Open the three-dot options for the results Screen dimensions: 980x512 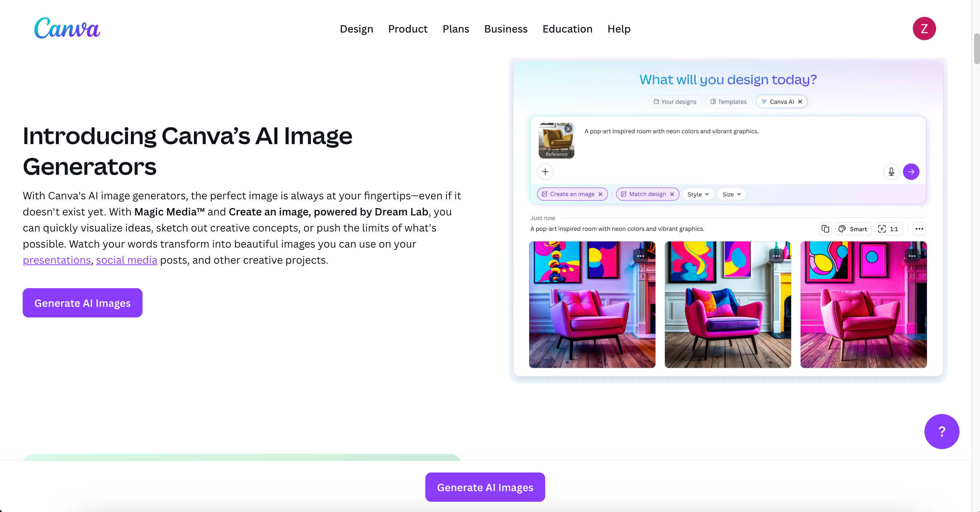(x=919, y=229)
